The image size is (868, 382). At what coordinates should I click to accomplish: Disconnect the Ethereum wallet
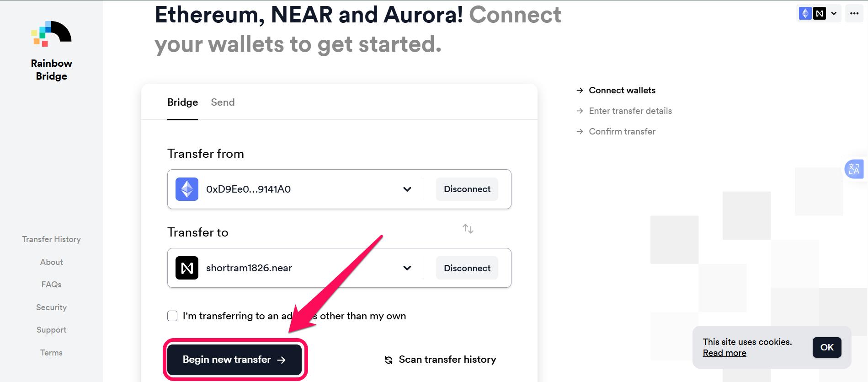pyautogui.click(x=467, y=189)
